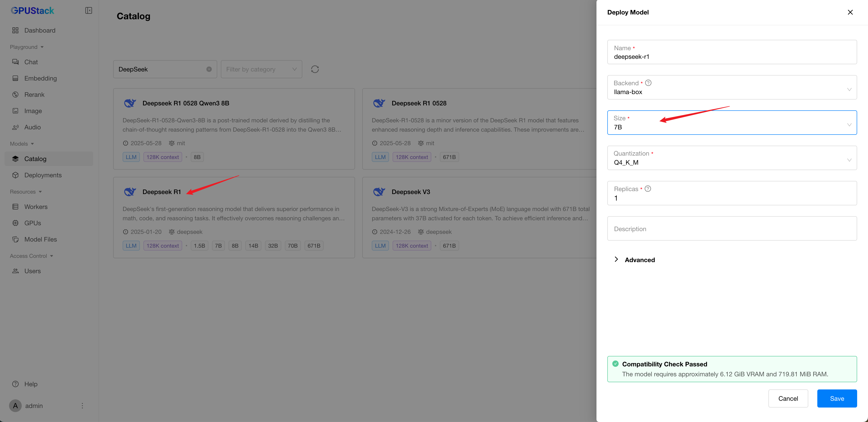Viewport: 868px width, 422px height.
Task: Open the Workers sidebar item
Action: 36,207
